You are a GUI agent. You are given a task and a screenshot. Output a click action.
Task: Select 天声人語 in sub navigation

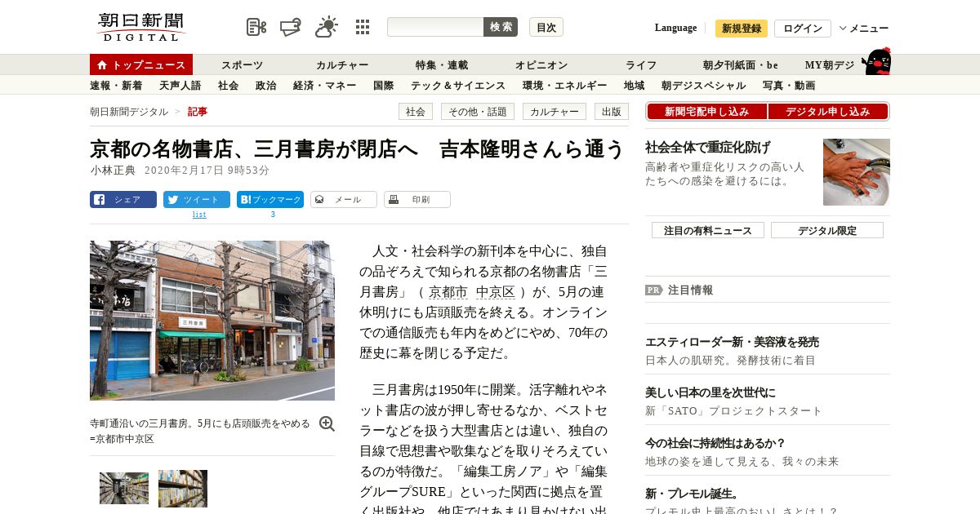[180, 86]
